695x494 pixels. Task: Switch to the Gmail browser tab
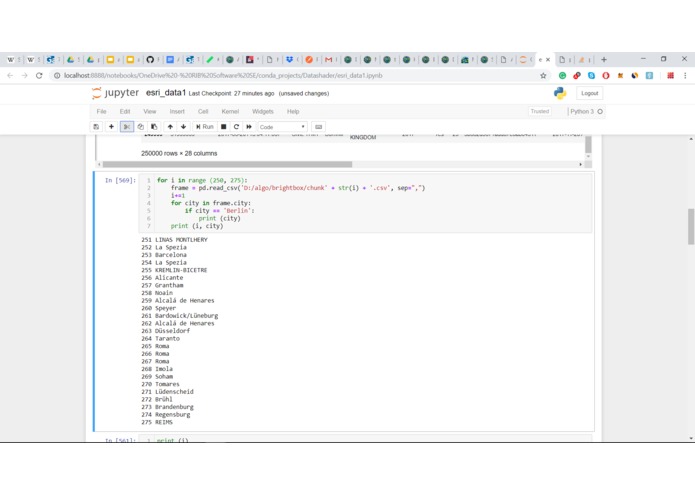coord(330,59)
